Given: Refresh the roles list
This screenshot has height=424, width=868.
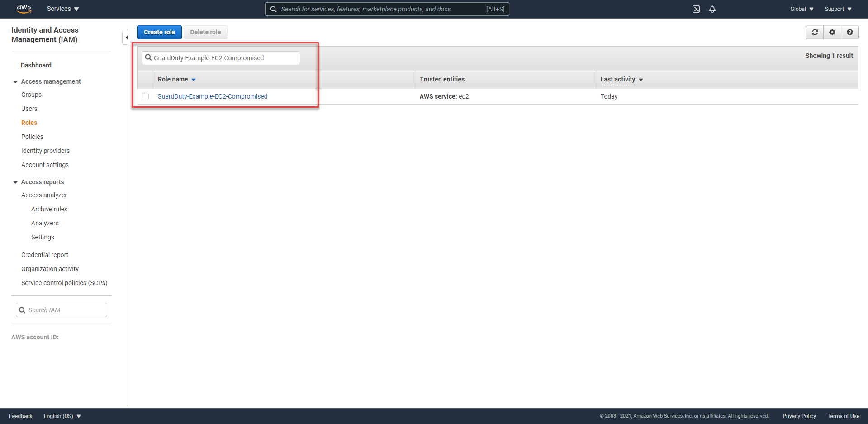Looking at the screenshot, I should point(815,32).
